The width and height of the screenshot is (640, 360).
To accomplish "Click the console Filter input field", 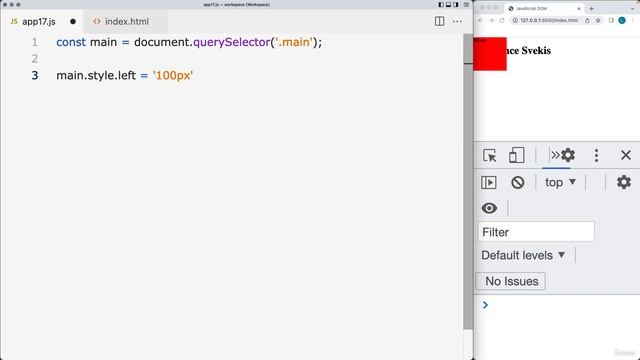I will point(536,232).
